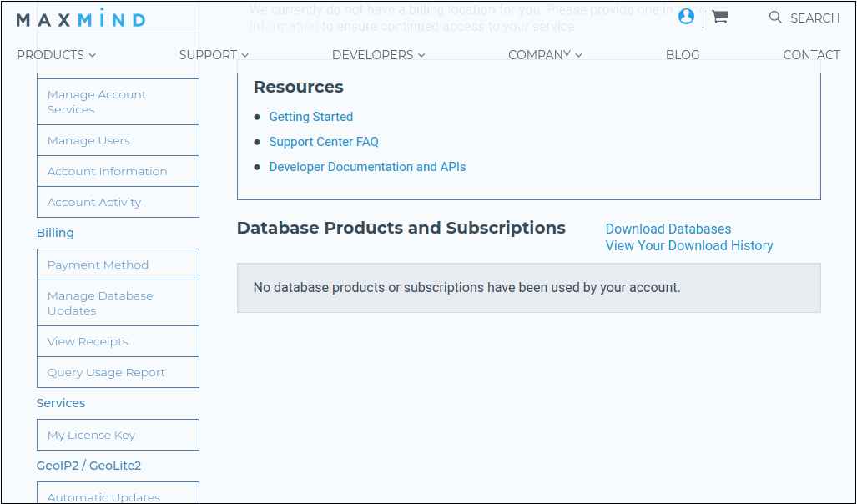Open the Blog page
857x504 pixels.
[682, 55]
